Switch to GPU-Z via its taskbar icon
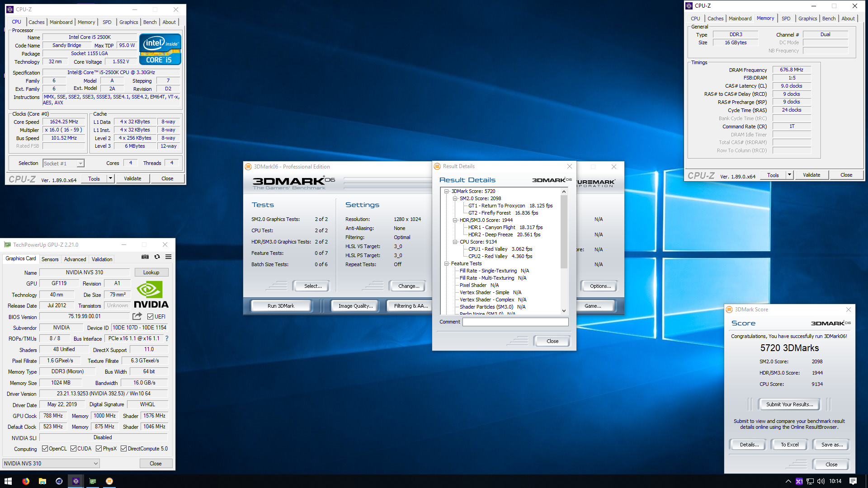The height and width of the screenshot is (488, 868). point(93,481)
